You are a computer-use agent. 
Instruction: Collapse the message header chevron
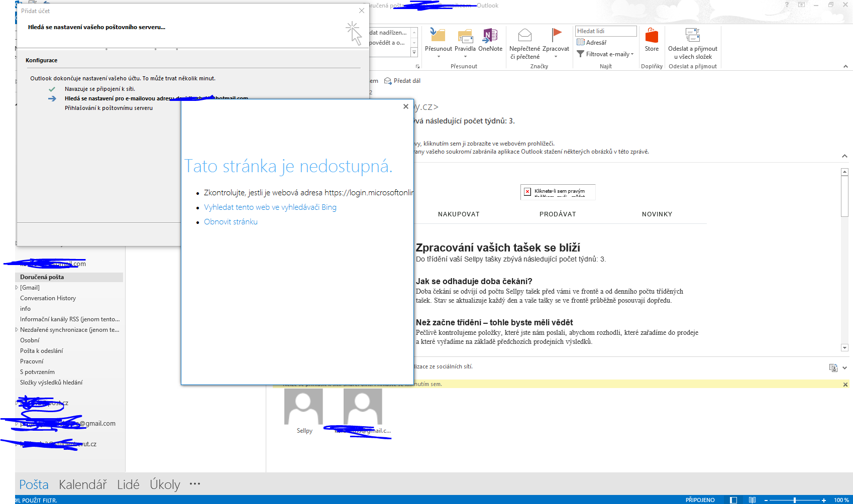click(844, 156)
